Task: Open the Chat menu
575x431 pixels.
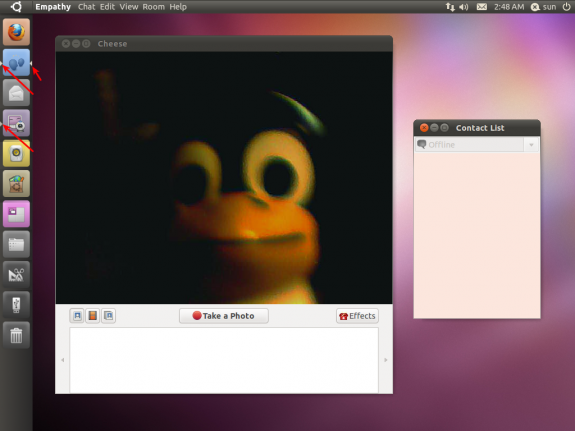Action: [x=86, y=7]
